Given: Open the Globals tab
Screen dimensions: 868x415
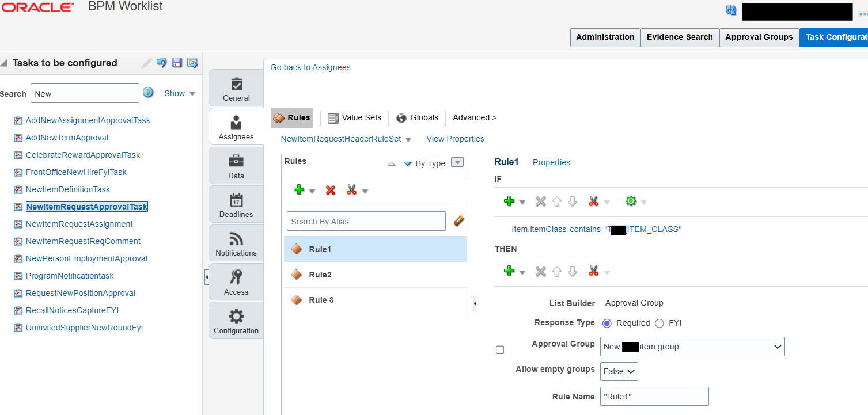Looking at the screenshot, I should pyautogui.click(x=418, y=117).
